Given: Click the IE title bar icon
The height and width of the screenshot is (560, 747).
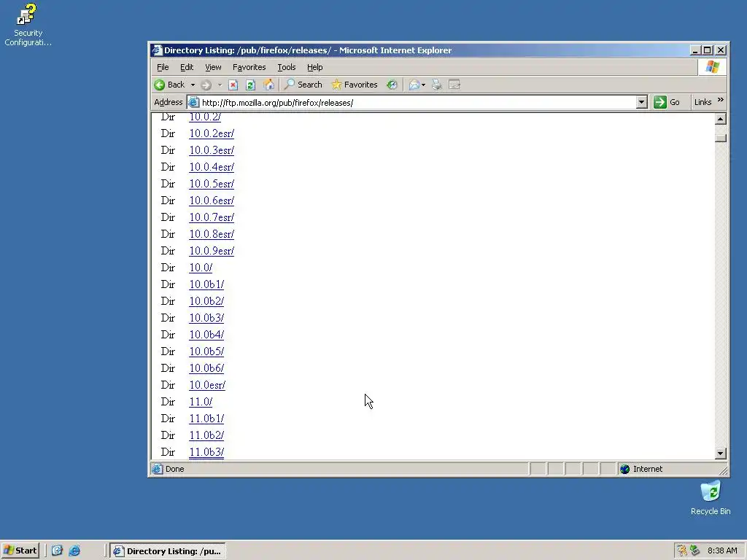Looking at the screenshot, I should coord(157,50).
